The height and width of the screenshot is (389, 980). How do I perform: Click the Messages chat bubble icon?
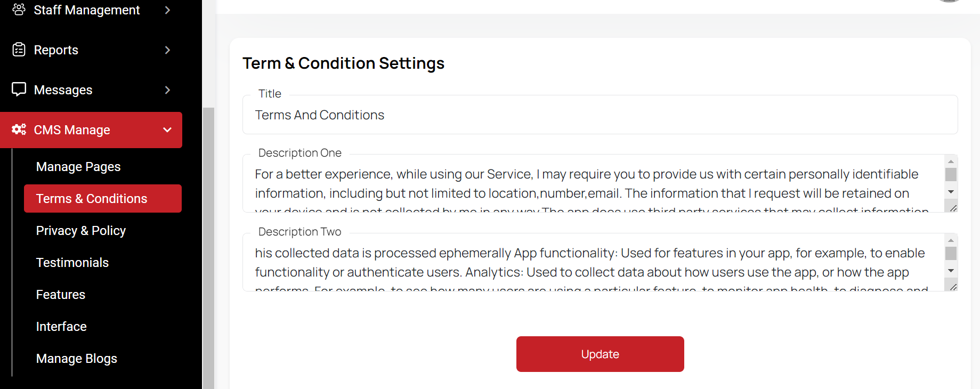click(19, 89)
